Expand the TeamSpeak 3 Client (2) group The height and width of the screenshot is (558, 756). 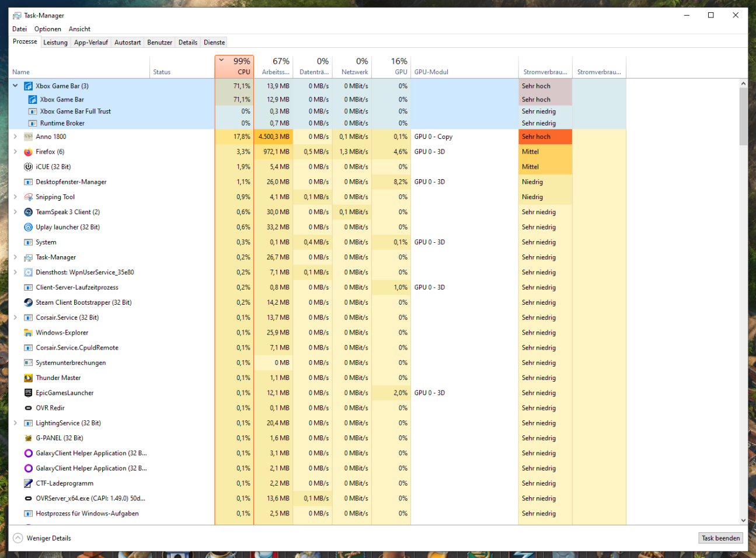[x=15, y=212]
